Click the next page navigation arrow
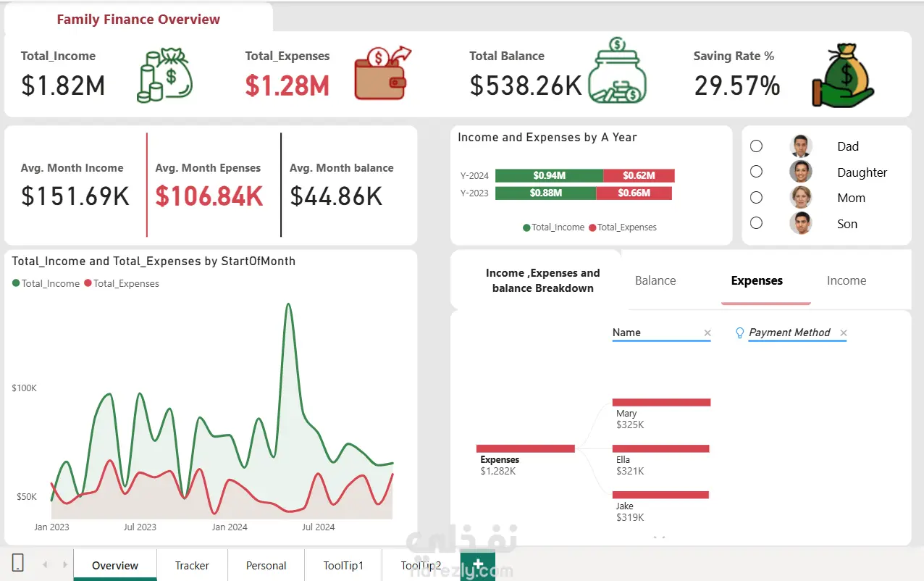 click(64, 564)
